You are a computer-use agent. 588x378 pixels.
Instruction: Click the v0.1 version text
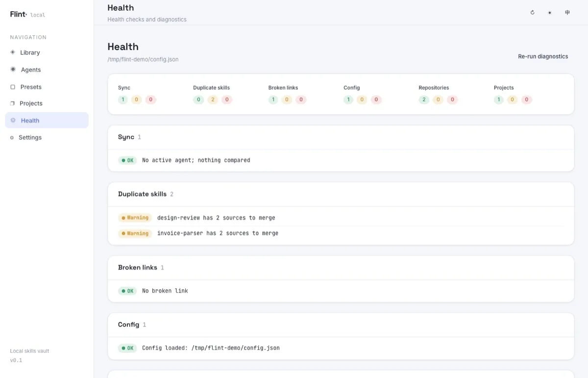(16, 360)
